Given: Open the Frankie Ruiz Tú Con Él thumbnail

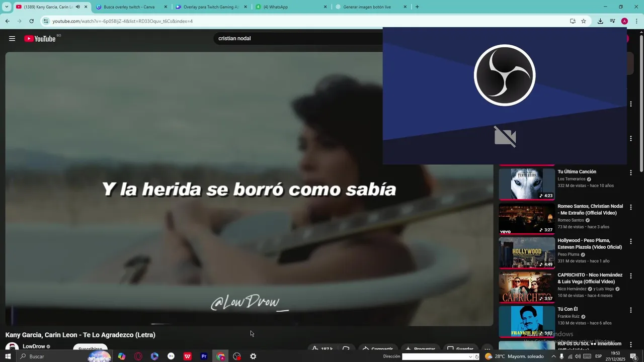Looking at the screenshot, I should click(x=527, y=322).
